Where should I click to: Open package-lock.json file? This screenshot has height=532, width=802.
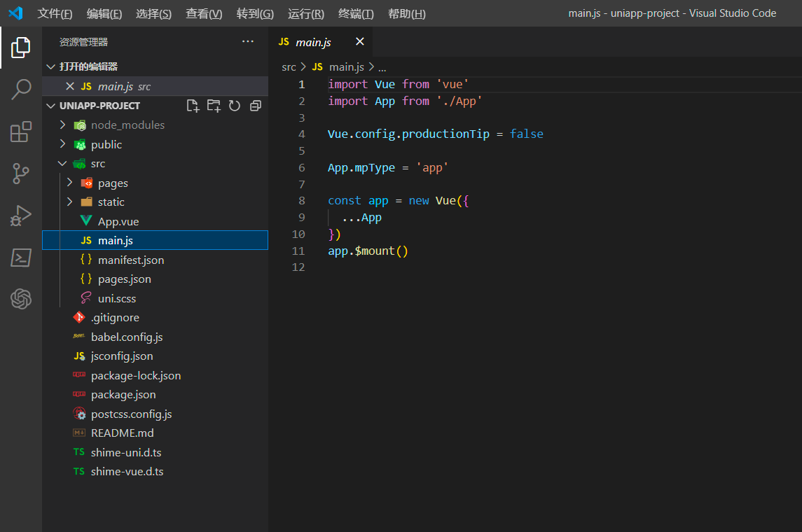tap(155, 376)
